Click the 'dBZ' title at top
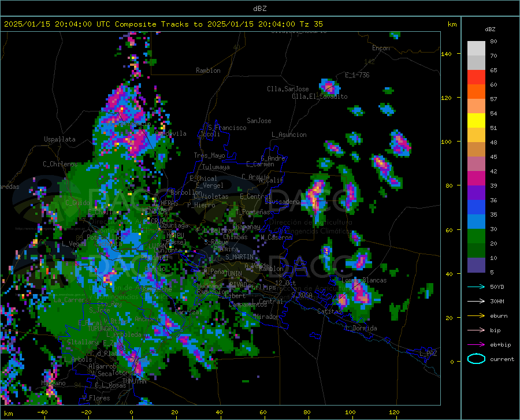This screenshot has width=520, height=420. pyautogui.click(x=259, y=9)
